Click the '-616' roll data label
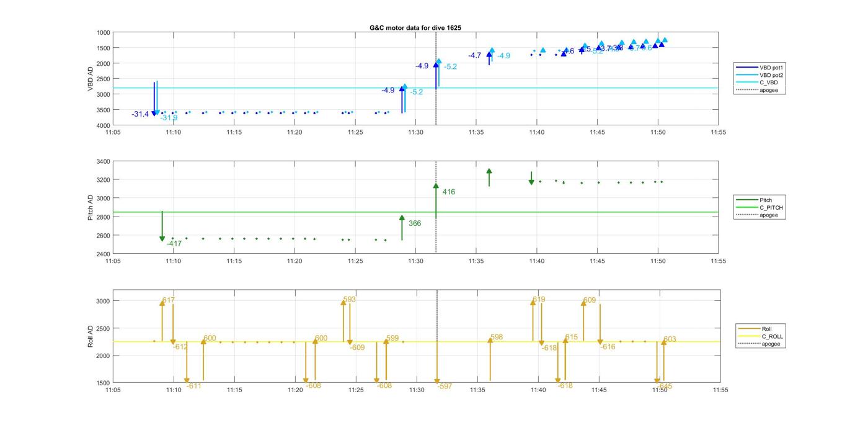The width and height of the screenshot is (868, 430). tap(608, 347)
